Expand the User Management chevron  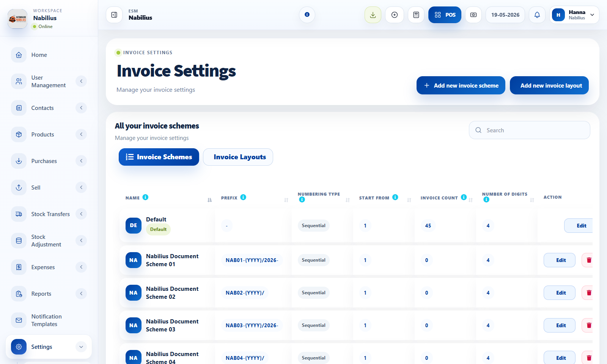click(x=81, y=81)
